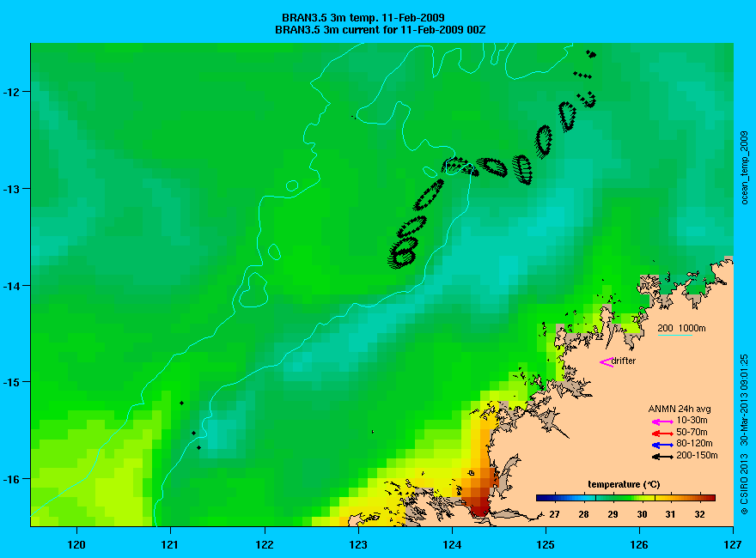Click the cyan 200 1000m contour legend line
Image resolution: width=756 pixels, height=558 pixels.
675,335
